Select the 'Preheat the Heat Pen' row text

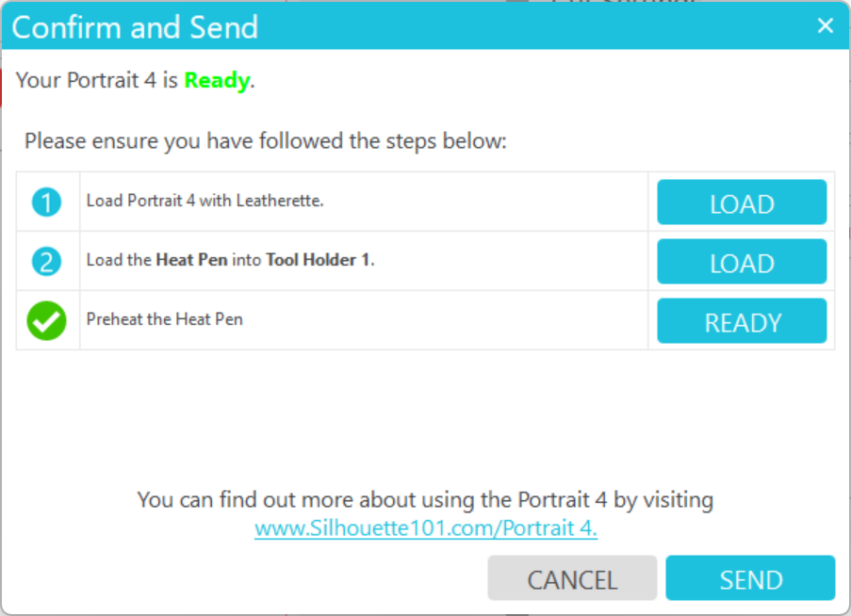click(x=164, y=319)
